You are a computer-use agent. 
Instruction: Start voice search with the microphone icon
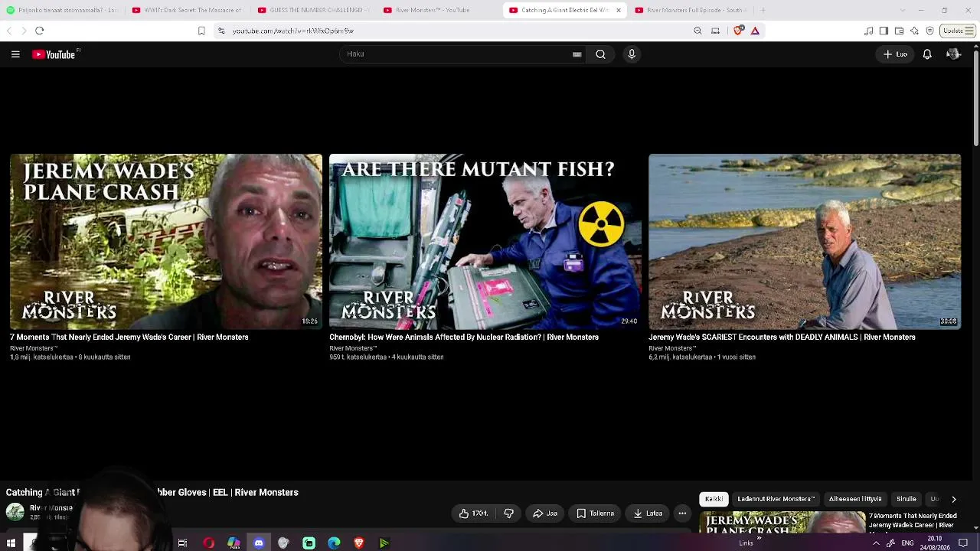[x=632, y=54]
